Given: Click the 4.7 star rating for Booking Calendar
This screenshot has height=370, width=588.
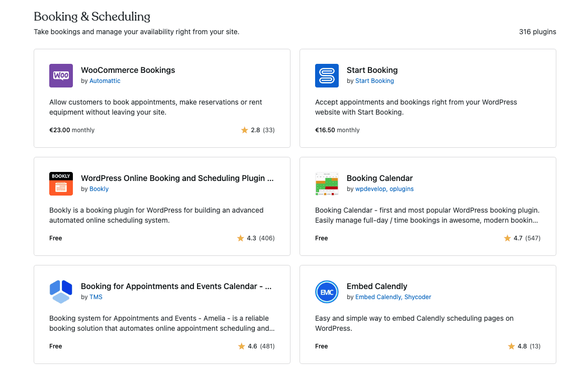Looking at the screenshot, I should (x=522, y=238).
